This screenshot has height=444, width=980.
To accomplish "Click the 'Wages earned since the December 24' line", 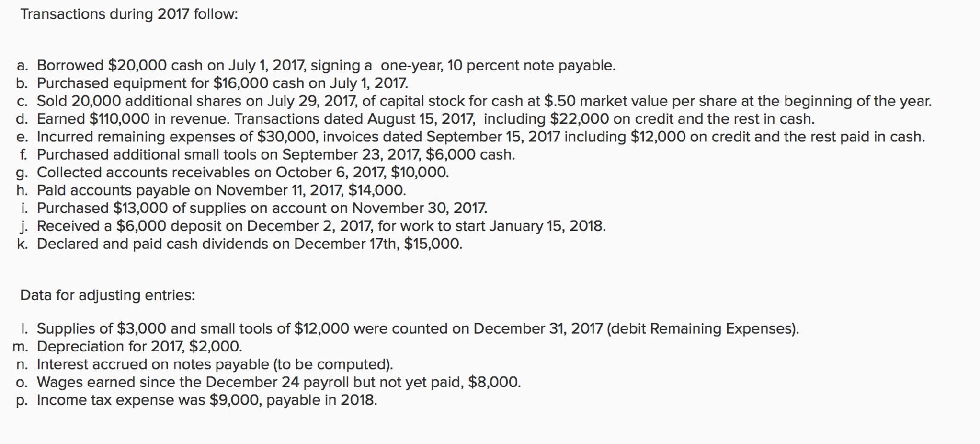I will (268, 382).
